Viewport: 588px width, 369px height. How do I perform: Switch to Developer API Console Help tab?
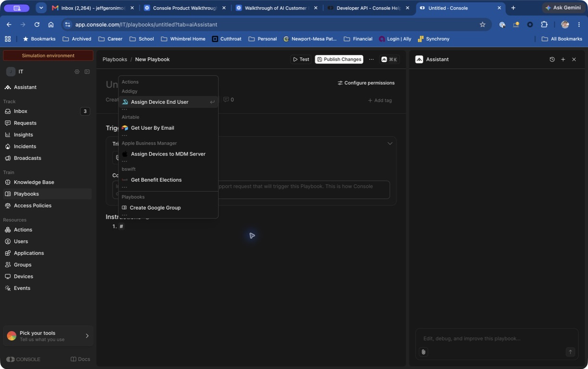[368, 8]
